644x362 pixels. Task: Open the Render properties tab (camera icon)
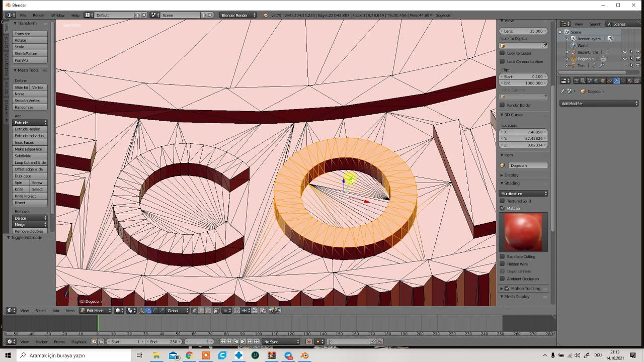click(x=577, y=80)
